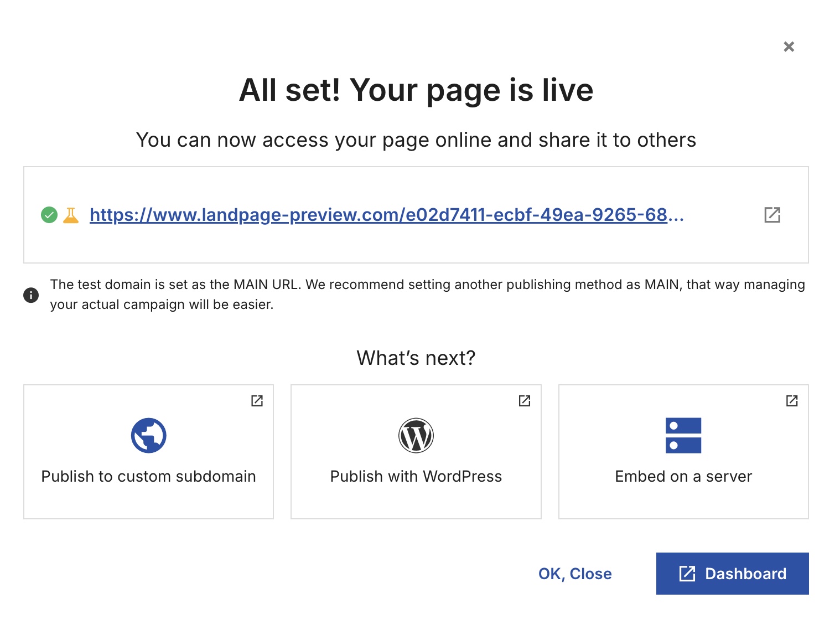Open the external link icon beside the preview URL
The image size is (840, 619).
(x=772, y=215)
